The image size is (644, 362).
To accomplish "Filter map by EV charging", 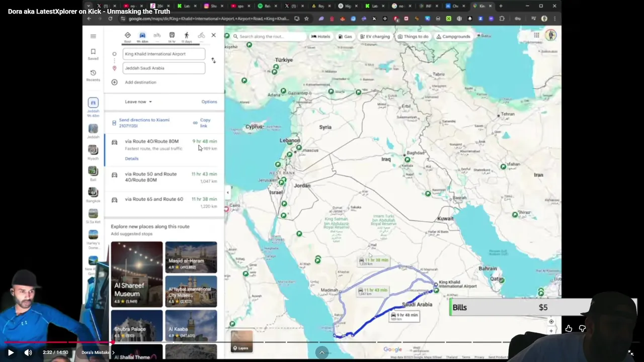I will [x=374, y=36].
